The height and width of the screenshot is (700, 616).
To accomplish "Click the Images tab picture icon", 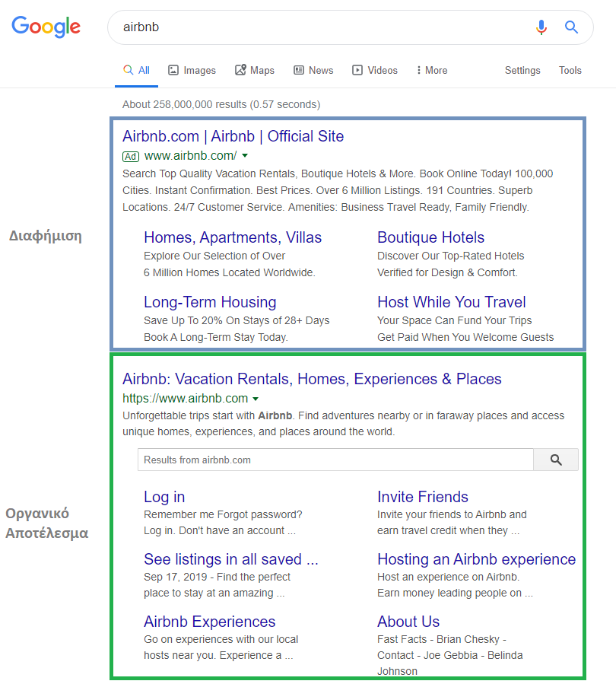I will pyautogui.click(x=173, y=70).
